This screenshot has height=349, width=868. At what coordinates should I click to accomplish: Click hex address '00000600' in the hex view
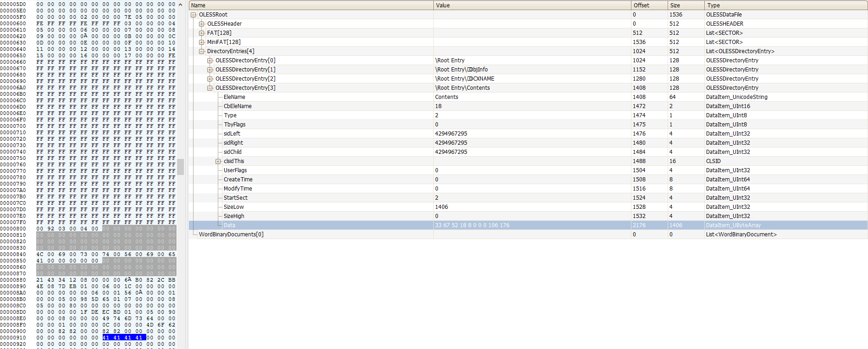tap(13, 23)
